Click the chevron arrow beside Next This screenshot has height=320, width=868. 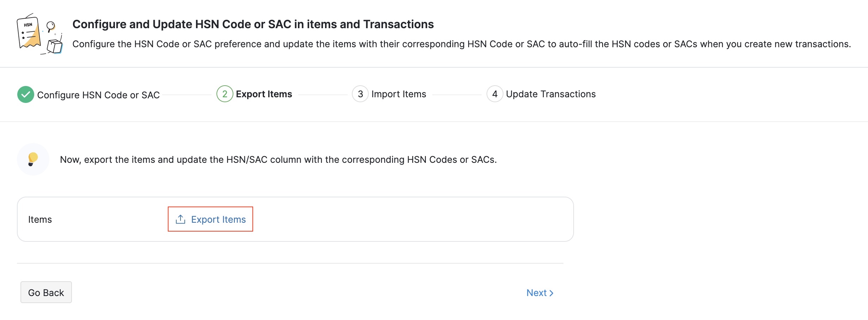pos(551,293)
